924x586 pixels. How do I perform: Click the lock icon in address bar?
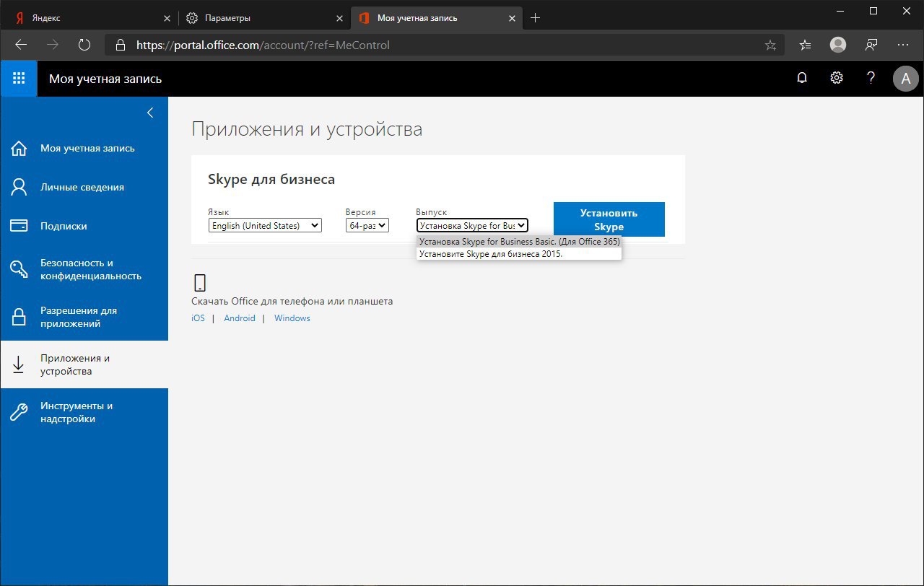[121, 45]
